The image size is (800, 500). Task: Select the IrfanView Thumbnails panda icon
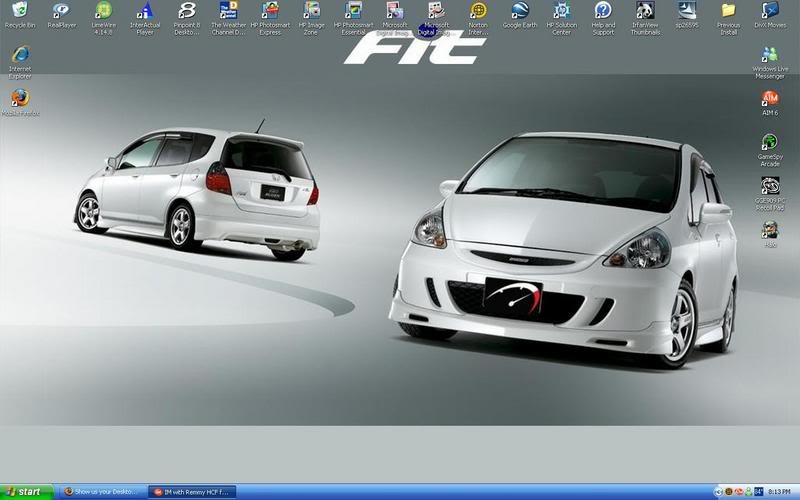pyautogui.click(x=645, y=18)
